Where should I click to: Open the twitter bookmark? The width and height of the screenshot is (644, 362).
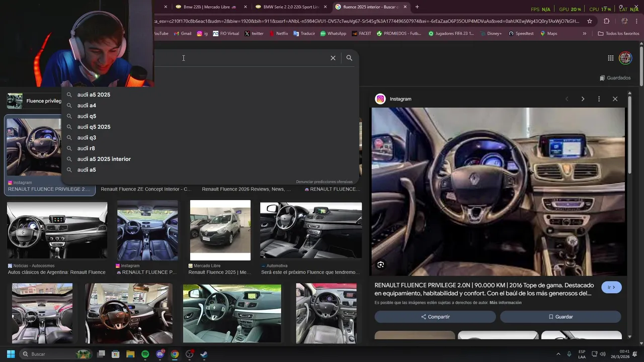click(x=254, y=34)
